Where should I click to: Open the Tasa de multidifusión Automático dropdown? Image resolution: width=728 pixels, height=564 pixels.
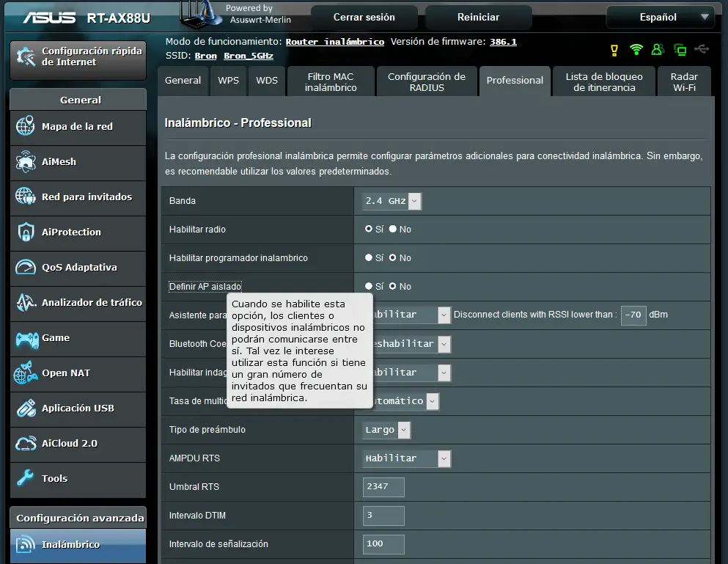coord(405,401)
